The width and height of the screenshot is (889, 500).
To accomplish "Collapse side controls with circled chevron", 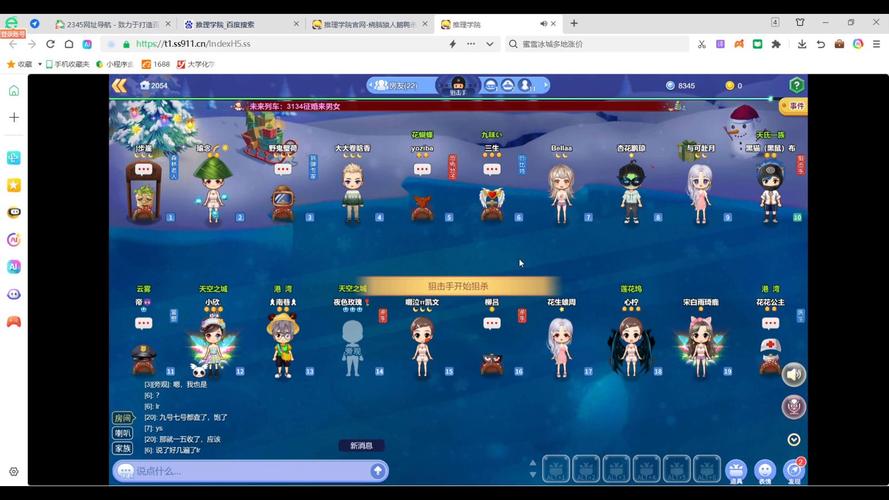I will pyautogui.click(x=794, y=440).
